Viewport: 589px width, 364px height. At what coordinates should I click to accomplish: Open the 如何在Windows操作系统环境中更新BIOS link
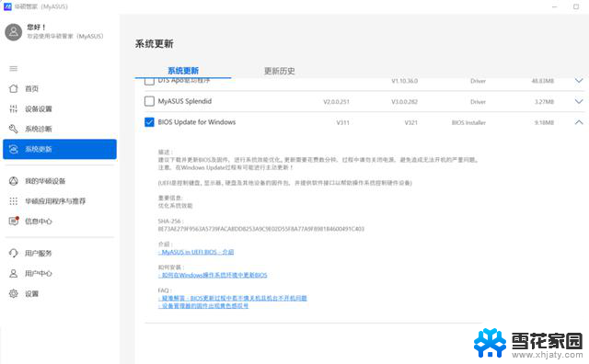tap(213, 275)
